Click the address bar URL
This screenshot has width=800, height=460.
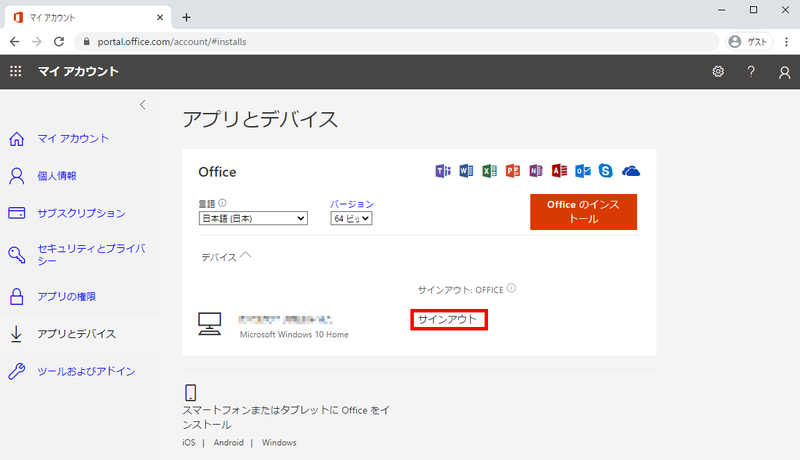click(172, 42)
